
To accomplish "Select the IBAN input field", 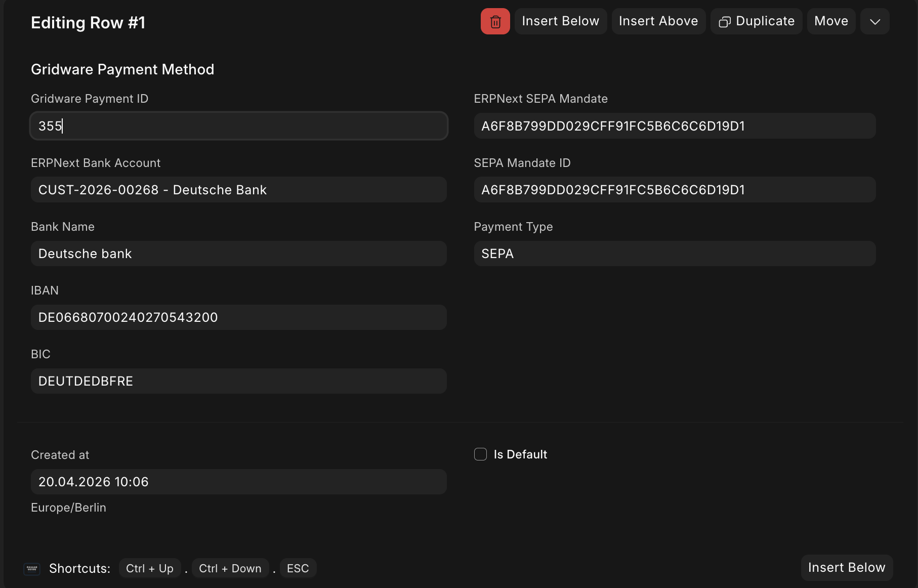I will click(239, 317).
